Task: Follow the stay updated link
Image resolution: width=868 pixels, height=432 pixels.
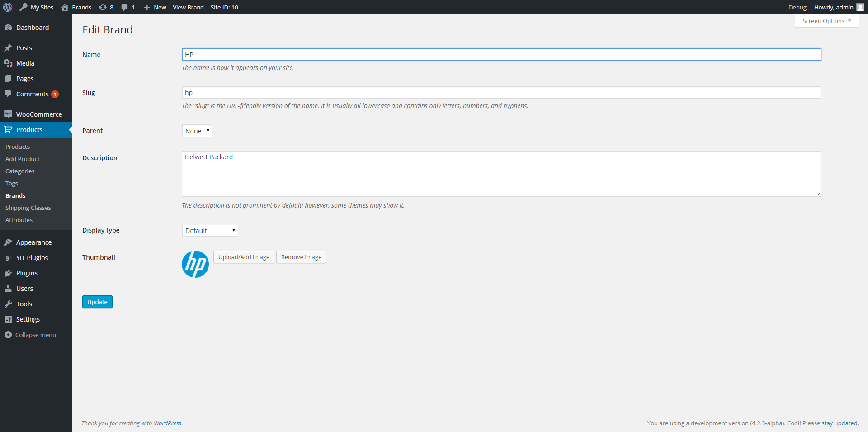Action: pos(840,423)
